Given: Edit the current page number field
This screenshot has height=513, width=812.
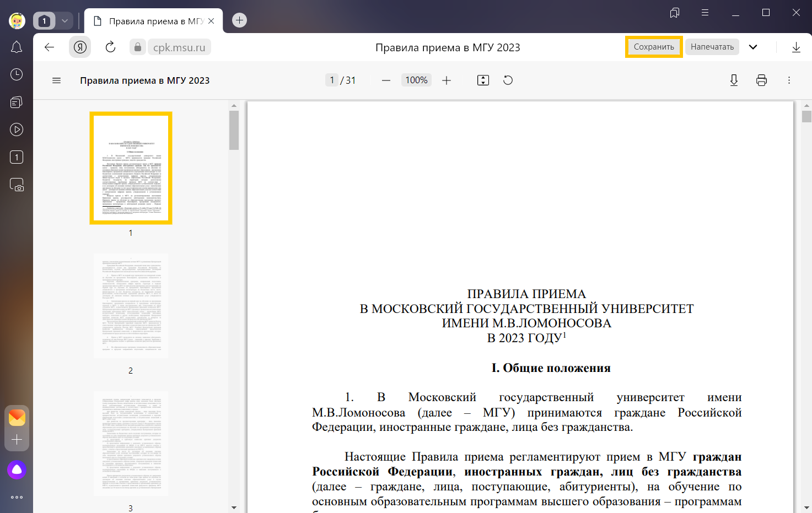Looking at the screenshot, I should 332,80.
